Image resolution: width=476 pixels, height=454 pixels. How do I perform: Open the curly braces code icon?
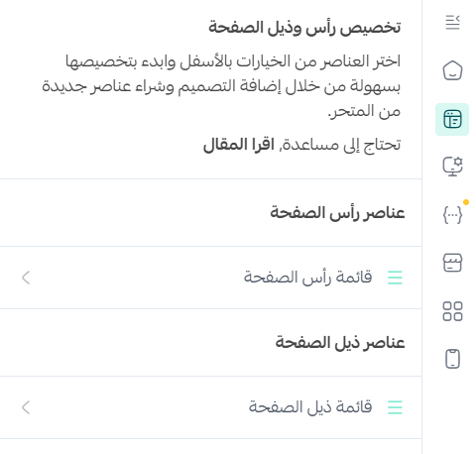click(452, 215)
